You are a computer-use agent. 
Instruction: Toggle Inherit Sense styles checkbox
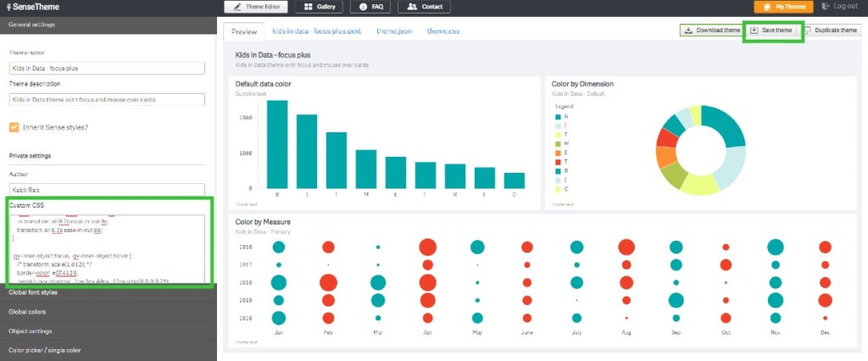pos(14,127)
